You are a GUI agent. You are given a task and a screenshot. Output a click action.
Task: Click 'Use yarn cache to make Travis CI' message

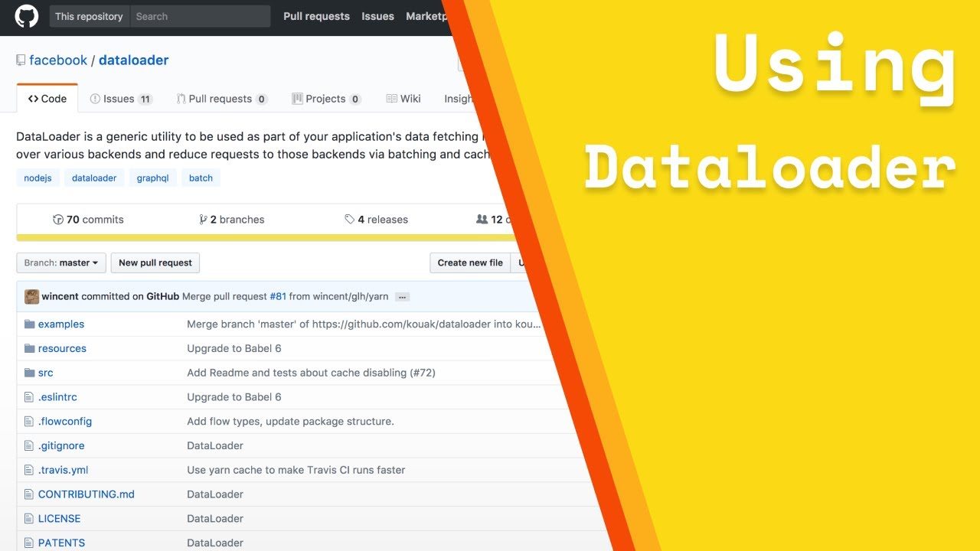click(296, 470)
